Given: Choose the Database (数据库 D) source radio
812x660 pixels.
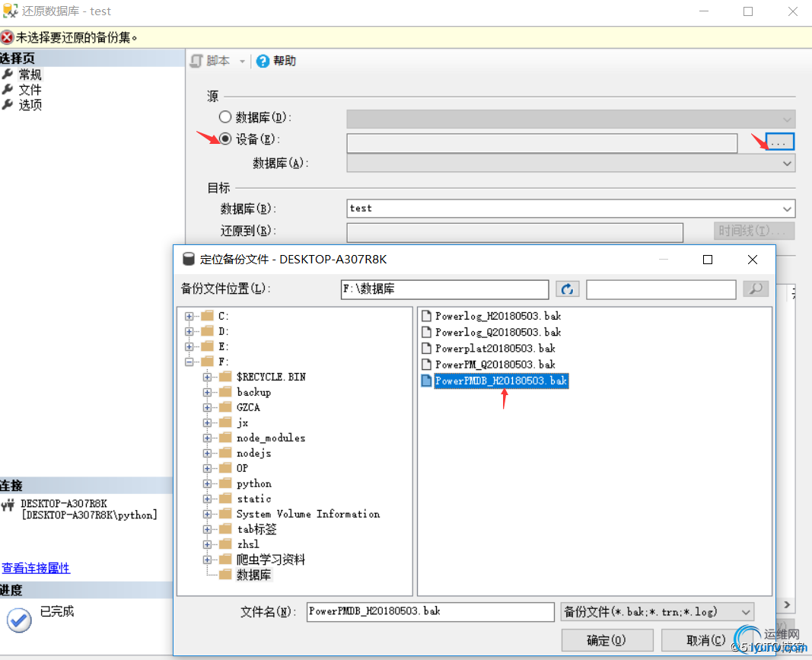Looking at the screenshot, I should [x=224, y=117].
